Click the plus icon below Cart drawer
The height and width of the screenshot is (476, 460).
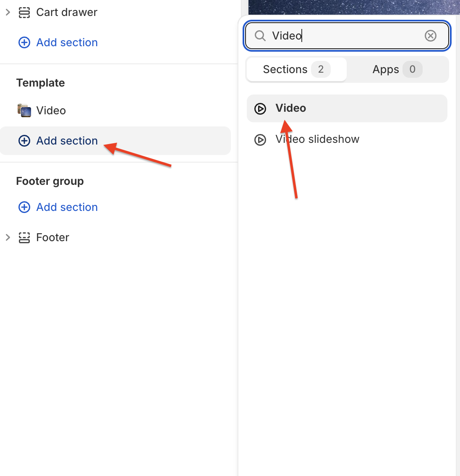tap(24, 42)
